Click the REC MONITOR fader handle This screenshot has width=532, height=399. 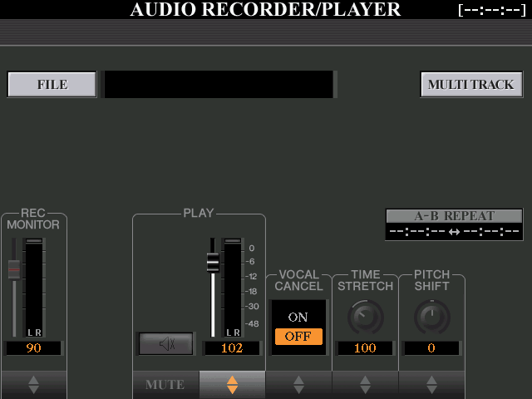13,269
